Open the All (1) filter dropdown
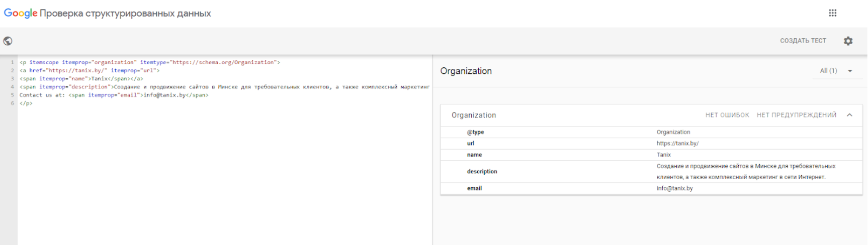Viewport: 868px width, 245px height. 836,71
